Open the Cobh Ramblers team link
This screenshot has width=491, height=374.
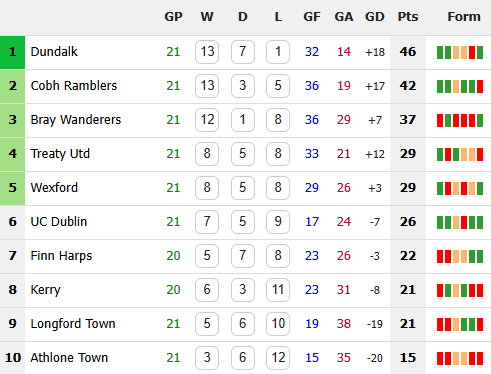click(74, 86)
